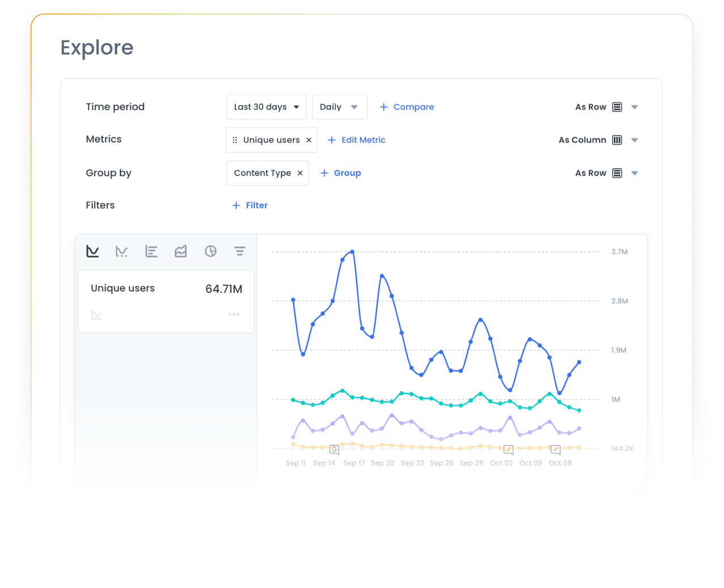Switch to the dashed line chart type
The width and height of the screenshot is (724, 588).
[122, 251]
